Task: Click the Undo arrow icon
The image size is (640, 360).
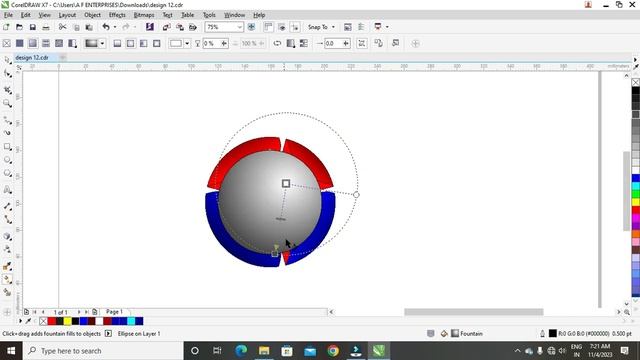Action: [x=106, y=27]
